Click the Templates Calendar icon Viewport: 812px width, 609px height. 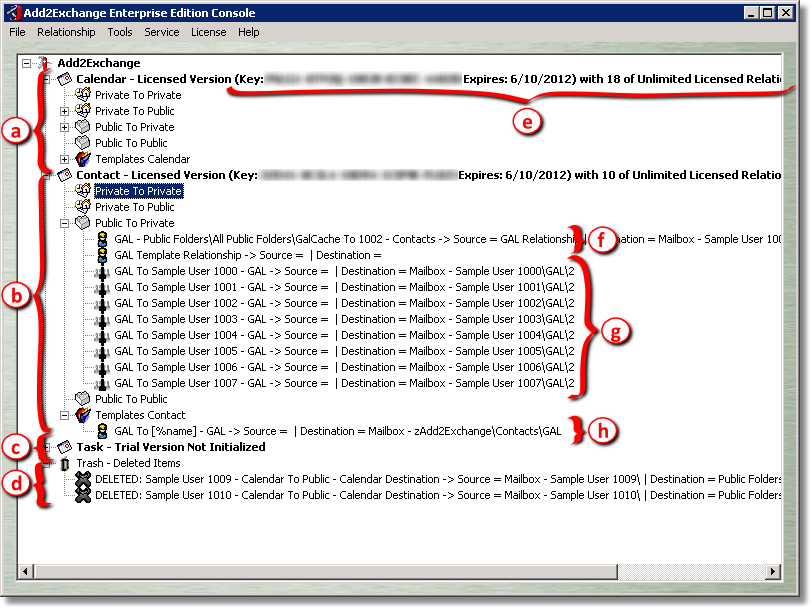coord(83,159)
